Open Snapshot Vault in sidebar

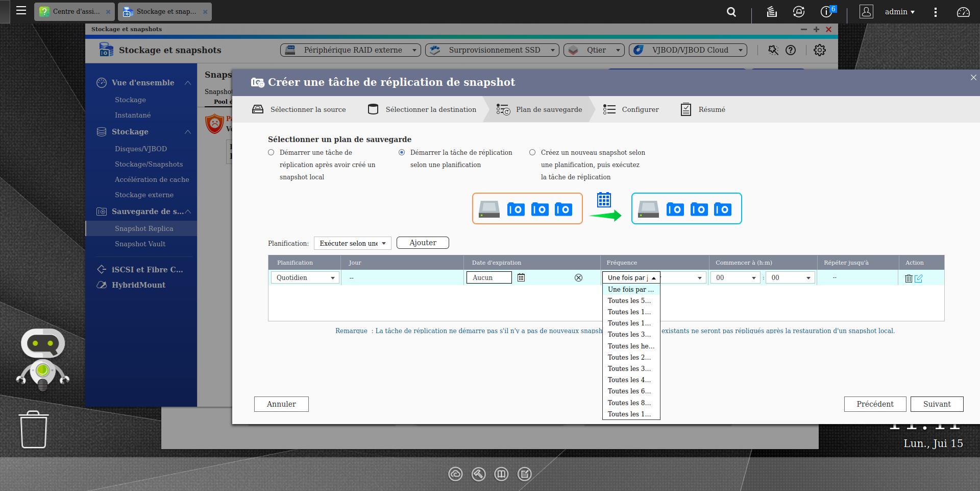point(140,244)
